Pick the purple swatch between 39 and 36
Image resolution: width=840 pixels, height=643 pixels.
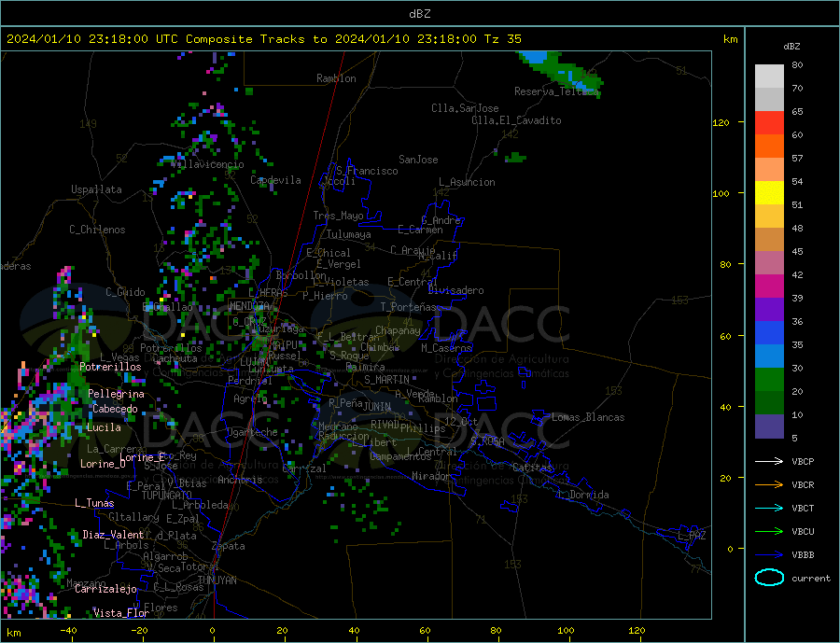point(769,309)
